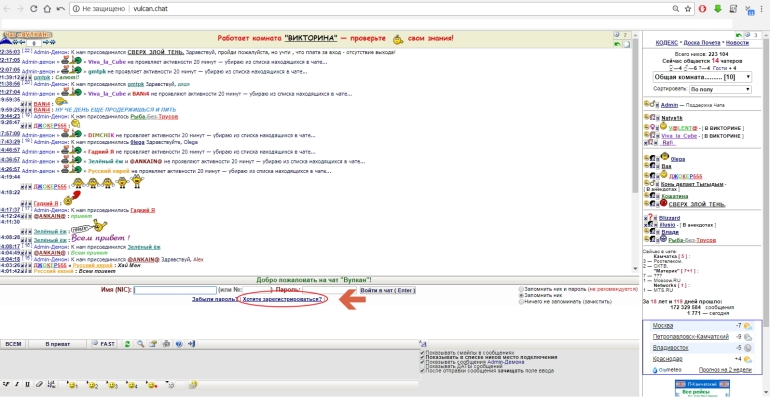
Task: Open the Новости link
Action: click(x=737, y=43)
